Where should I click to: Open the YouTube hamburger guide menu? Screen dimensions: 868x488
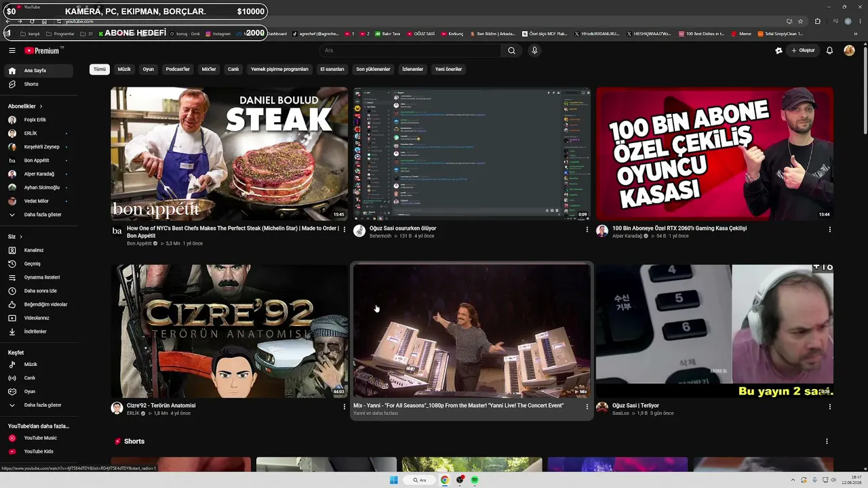point(12,50)
